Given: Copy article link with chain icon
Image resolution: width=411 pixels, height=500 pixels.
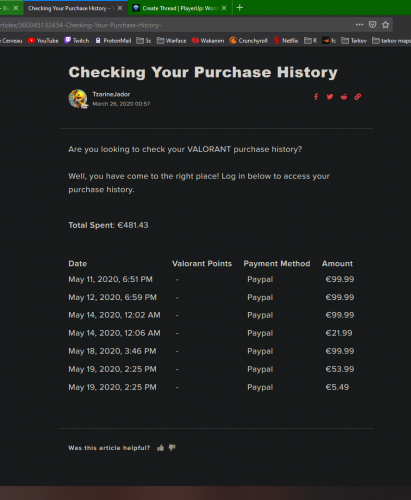Looking at the screenshot, I should click(358, 97).
